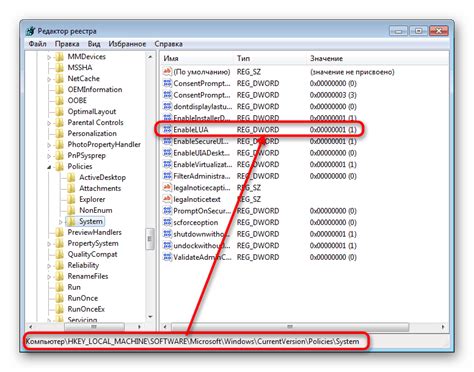
Task: Expand the NetCache tree node
Action: click(x=49, y=79)
